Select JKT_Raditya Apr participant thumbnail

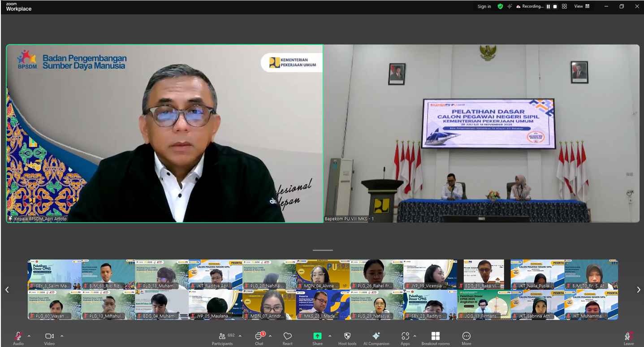pos(216,274)
